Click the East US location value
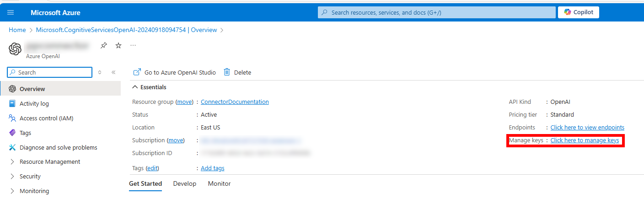Viewport: 644px width, 199px height. click(210, 128)
